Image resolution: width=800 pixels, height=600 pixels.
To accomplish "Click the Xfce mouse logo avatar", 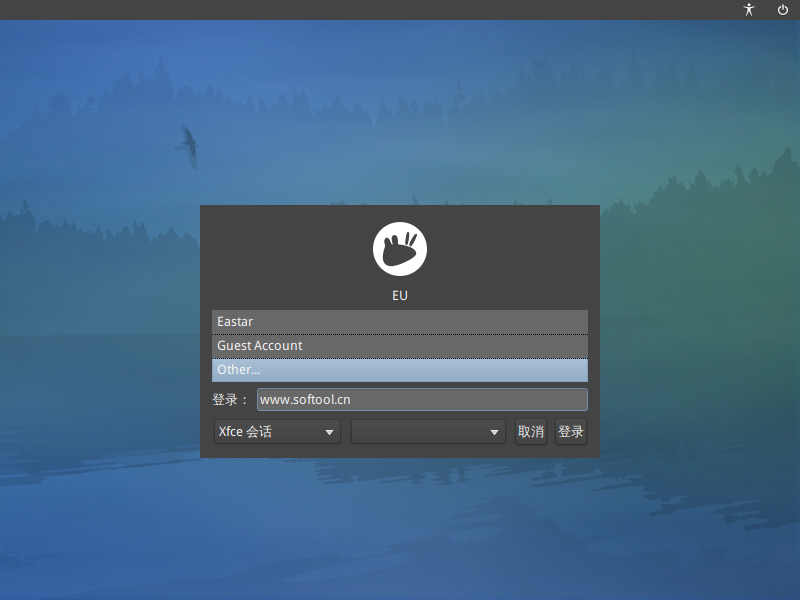I will click(399, 249).
